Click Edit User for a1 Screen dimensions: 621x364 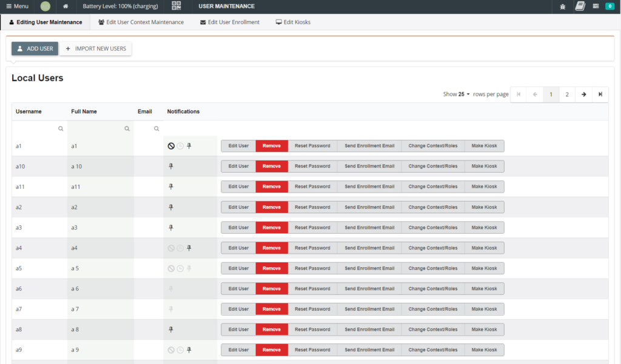[238, 146]
